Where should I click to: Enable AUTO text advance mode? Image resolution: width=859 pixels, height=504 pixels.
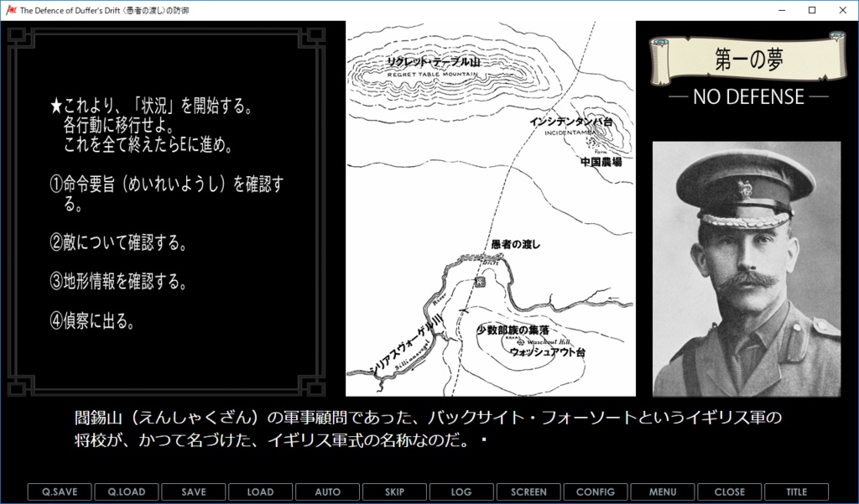(x=327, y=492)
